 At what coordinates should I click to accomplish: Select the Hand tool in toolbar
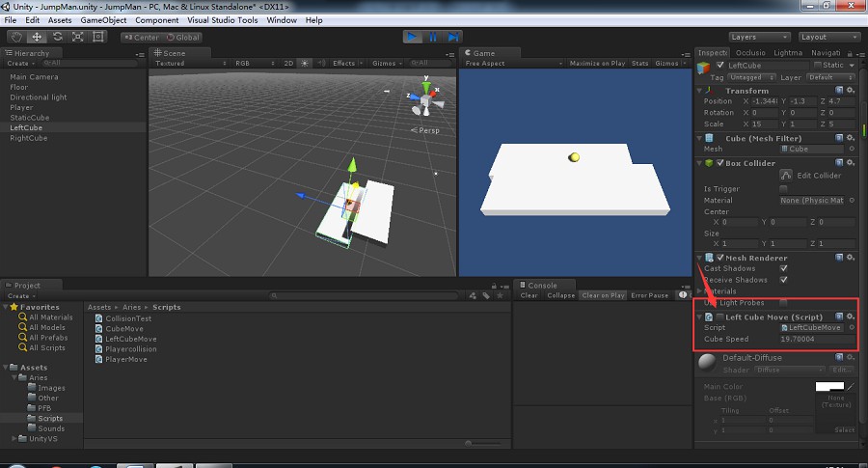tap(16, 37)
